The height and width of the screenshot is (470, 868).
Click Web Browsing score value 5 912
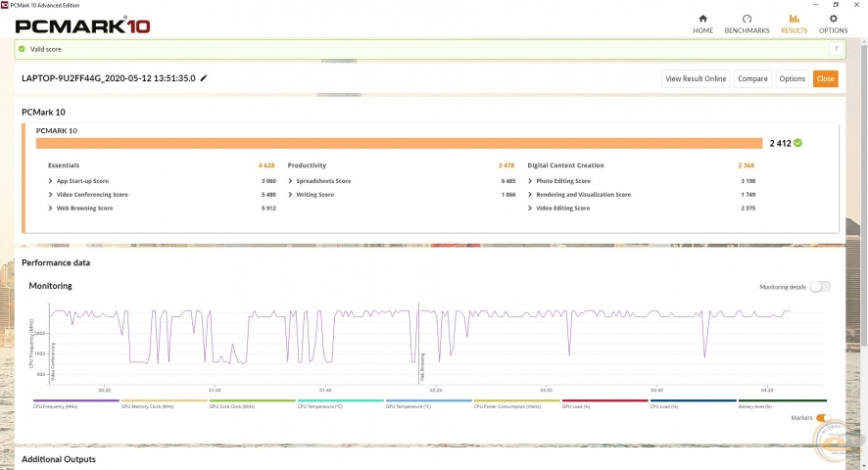click(268, 209)
